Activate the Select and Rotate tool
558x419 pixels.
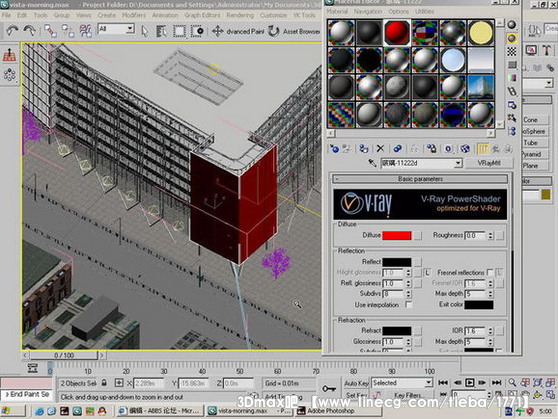(273, 31)
